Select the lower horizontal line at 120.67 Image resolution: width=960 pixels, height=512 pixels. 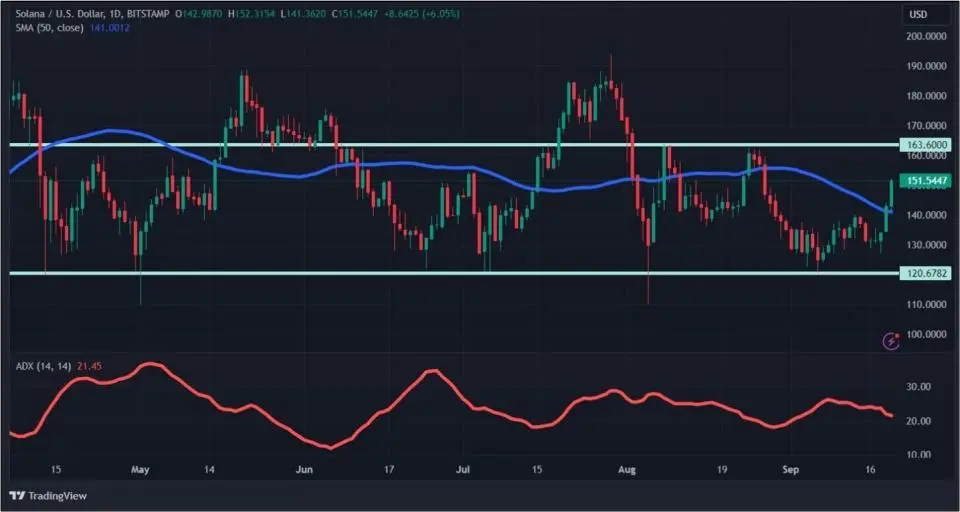pos(450,272)
